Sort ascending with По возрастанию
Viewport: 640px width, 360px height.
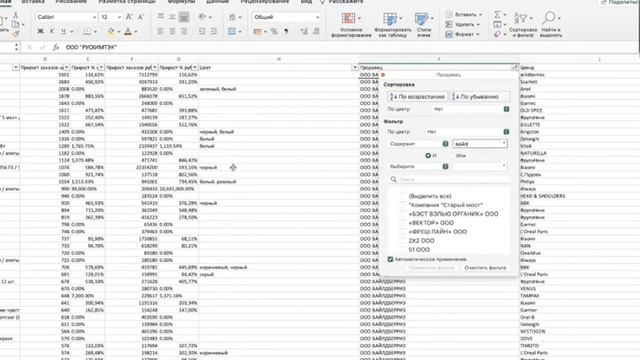[417, 97]
